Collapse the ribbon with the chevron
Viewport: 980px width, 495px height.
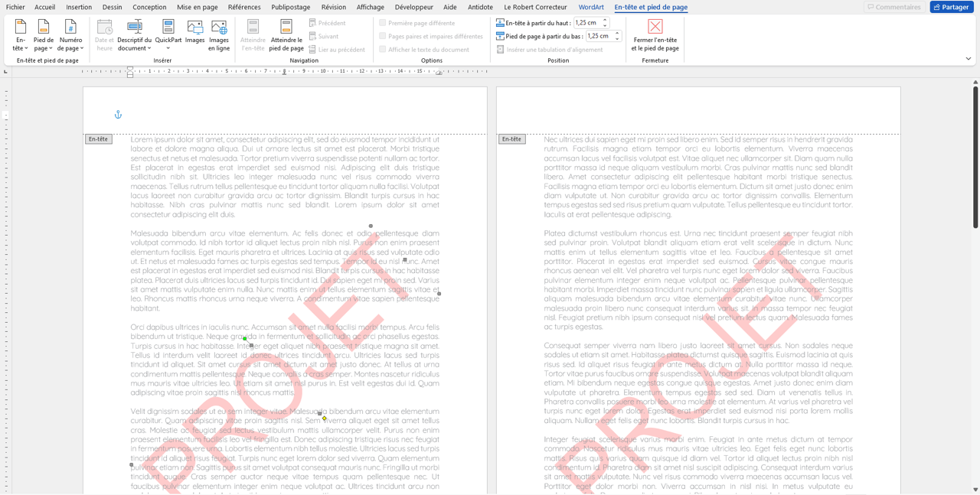pyautogui.click(x=969, y=59)
